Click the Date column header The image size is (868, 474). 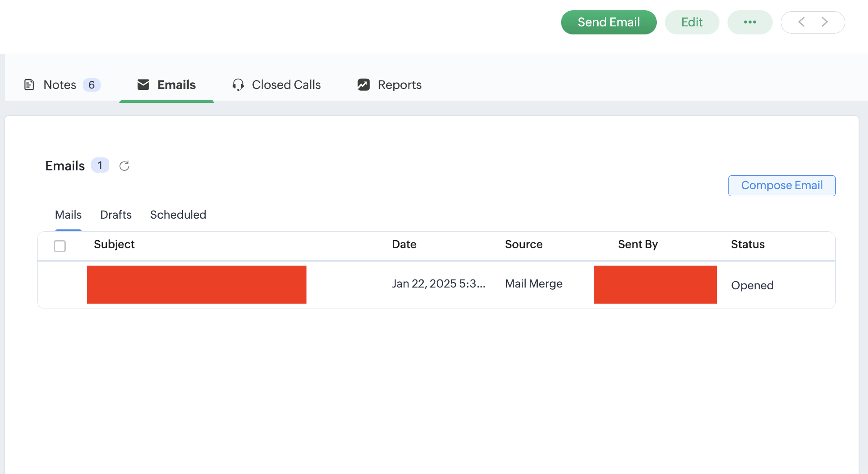(404, 244)
